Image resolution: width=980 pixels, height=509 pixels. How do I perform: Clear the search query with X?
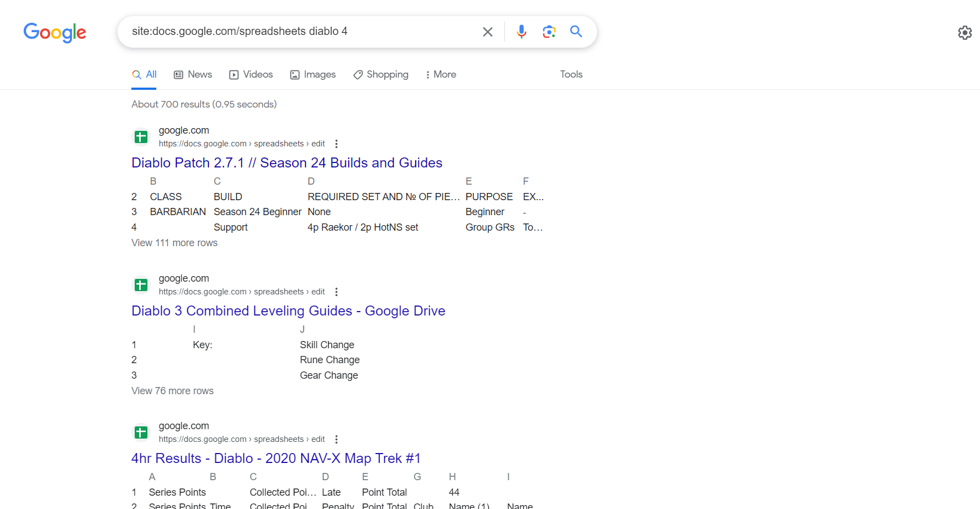[x=488, y=32]
